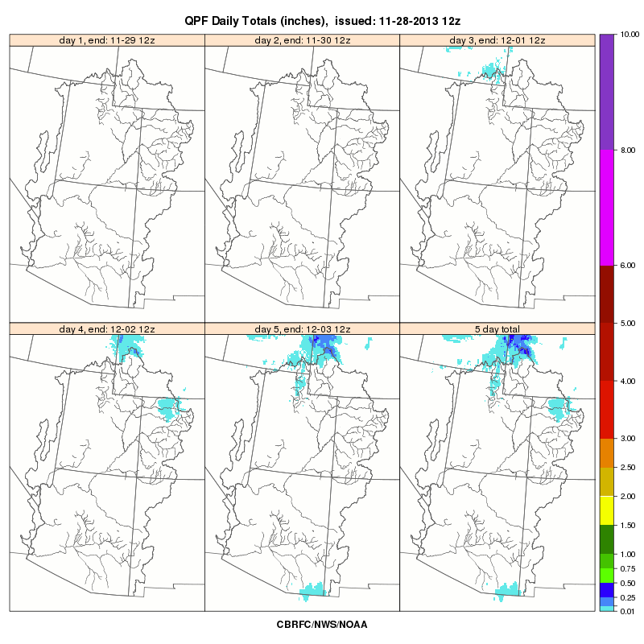
Task: Pick the bright red 3.00–4.00 legend color
Action: coord(607,410)
